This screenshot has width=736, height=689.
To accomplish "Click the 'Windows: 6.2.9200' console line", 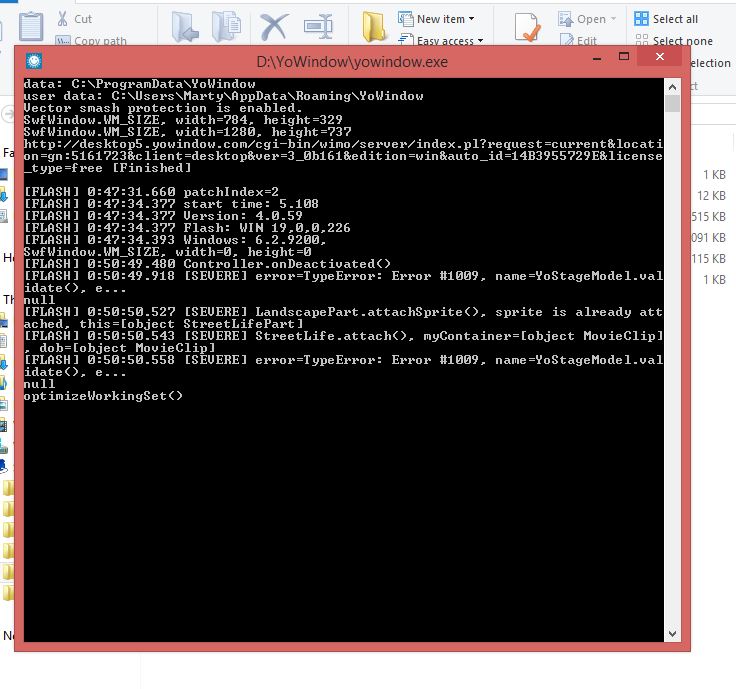I will tap(175, 239).
